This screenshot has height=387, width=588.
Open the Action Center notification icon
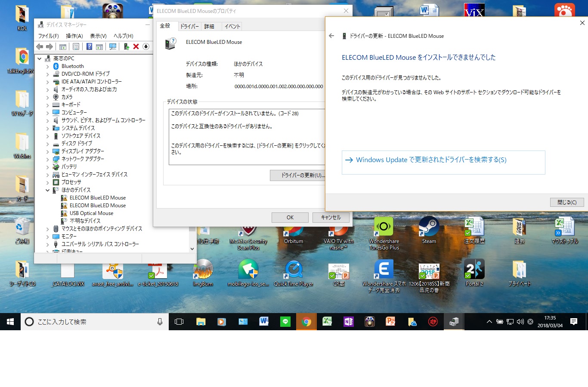pos(574,322)
